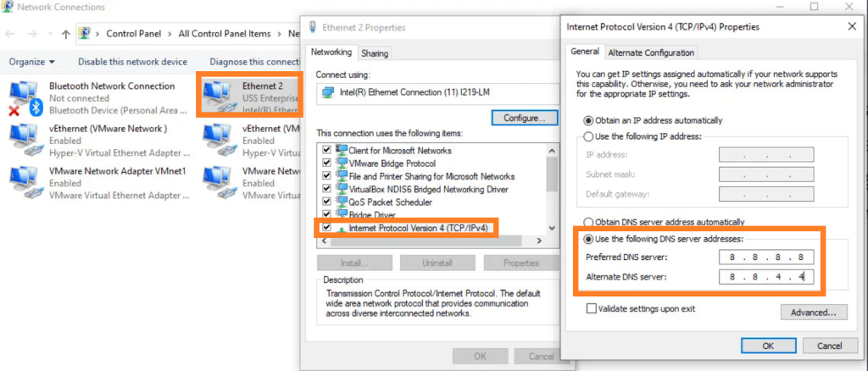Click the Control Panel address bar icon
This screenshot has width=868, height=371.
(x=86, y=34)
